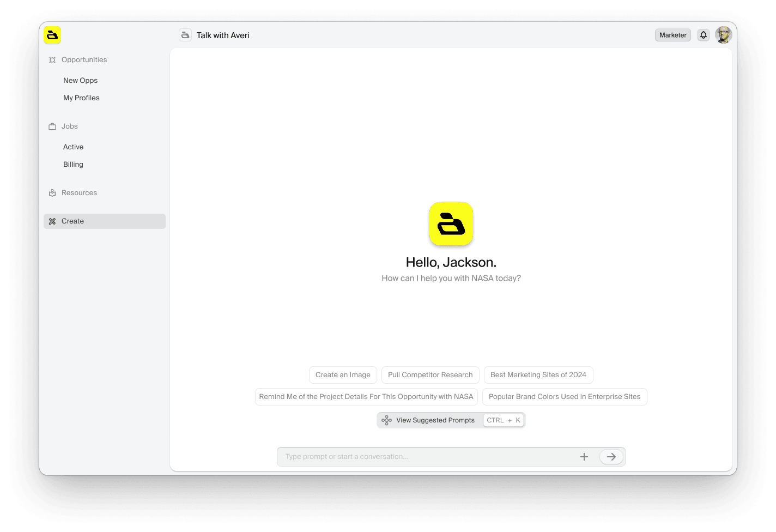Open New Opps in sidebar

pyautogui.click(x=81, y=81)
